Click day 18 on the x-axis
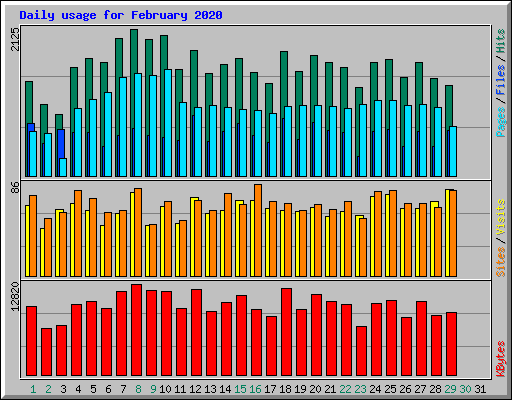This screenshot has width=512, height=400. click(x=285, y=389)
